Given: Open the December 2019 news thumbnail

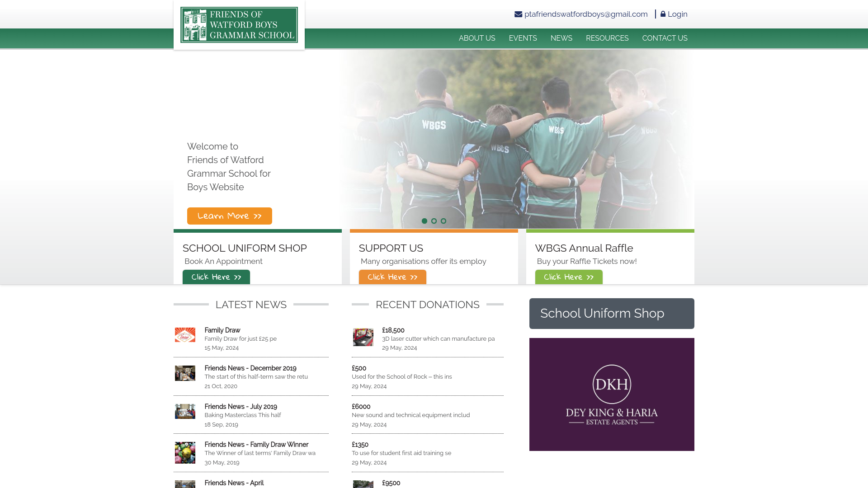Looking at the screenshot, I should coord(185,373).
